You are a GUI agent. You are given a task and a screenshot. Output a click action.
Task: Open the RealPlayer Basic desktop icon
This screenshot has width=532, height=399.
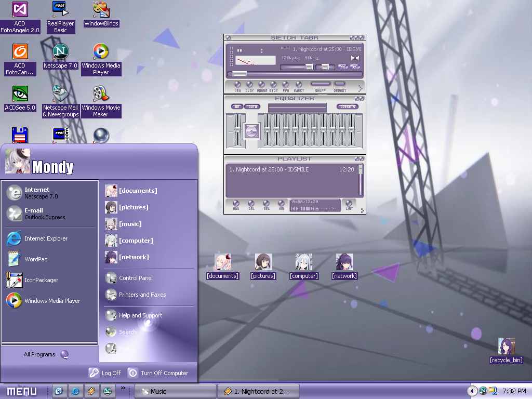tap(61, 10)
